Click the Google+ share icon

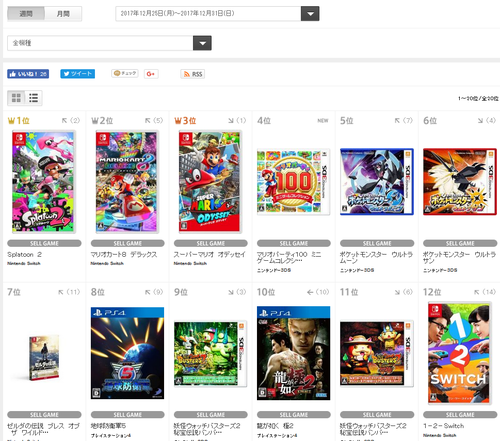151,74
